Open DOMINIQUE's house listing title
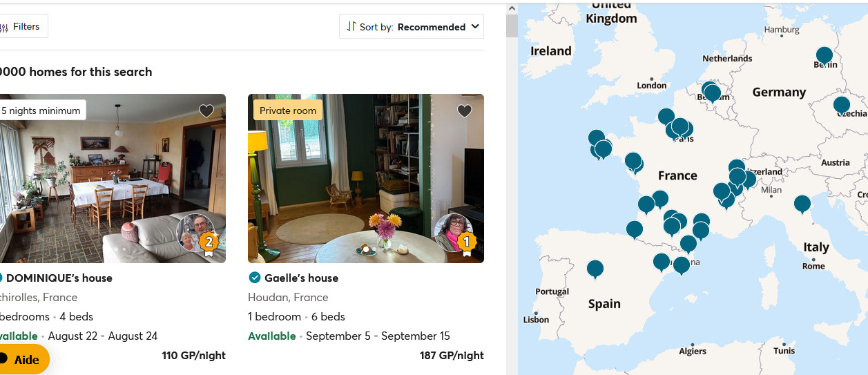This screenshot has width=868, height=375. pos(59,278)
